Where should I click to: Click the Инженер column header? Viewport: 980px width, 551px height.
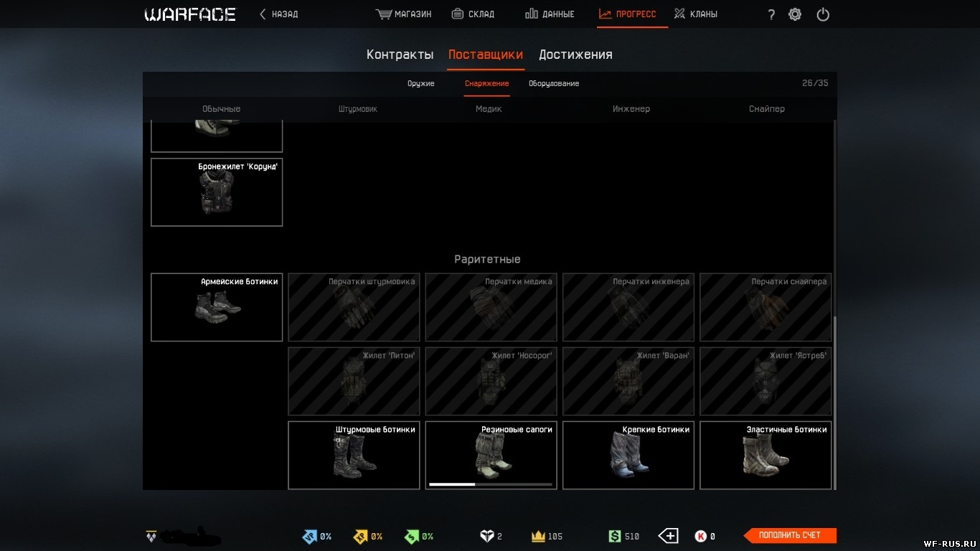click(x=631, y=109)
